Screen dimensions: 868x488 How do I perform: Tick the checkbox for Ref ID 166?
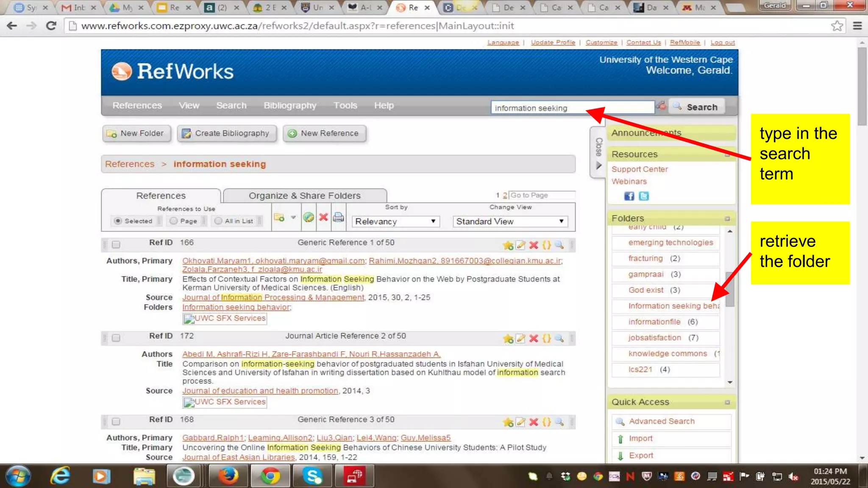[x=116, y=244]
